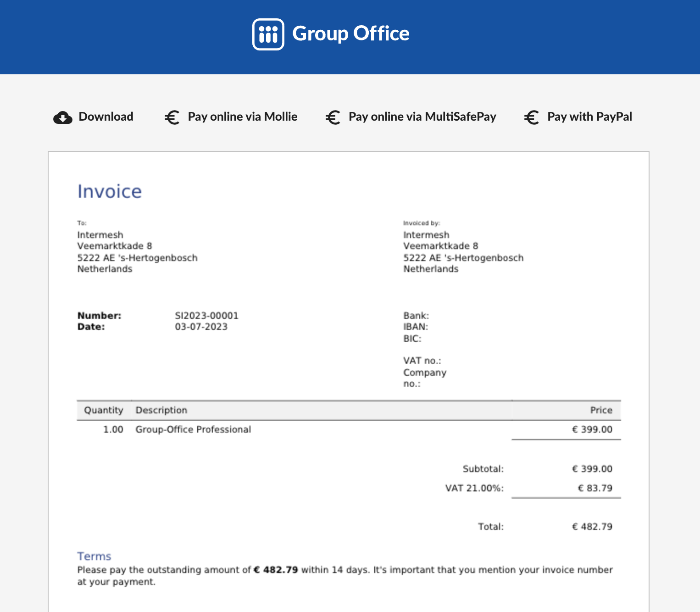The width and height of the screenshot is (700, 612).
Task: Click the euro icon beside PayPal payment
Action: click(532, 117)
